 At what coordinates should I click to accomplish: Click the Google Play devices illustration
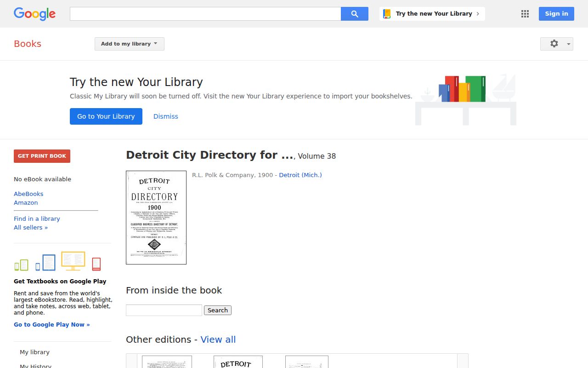click(57, 261)
